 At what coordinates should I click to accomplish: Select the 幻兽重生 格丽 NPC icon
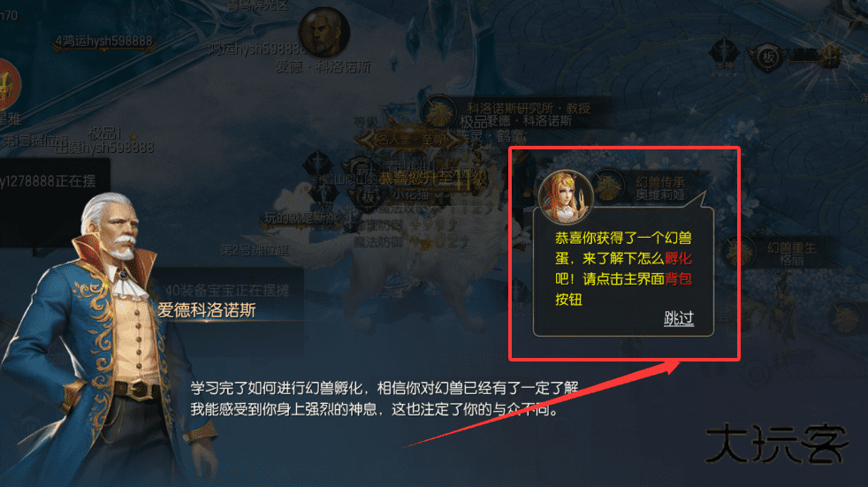740,253
